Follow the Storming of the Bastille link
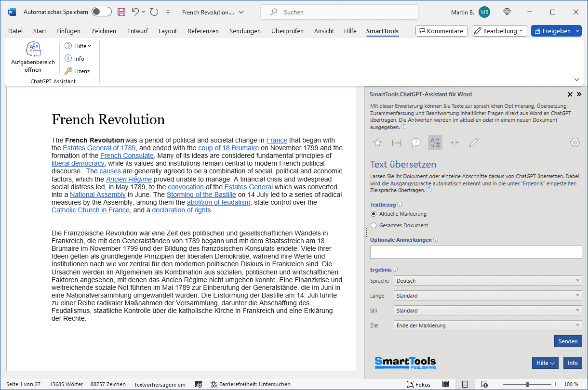The image size is (588, 390). [201, 195]
